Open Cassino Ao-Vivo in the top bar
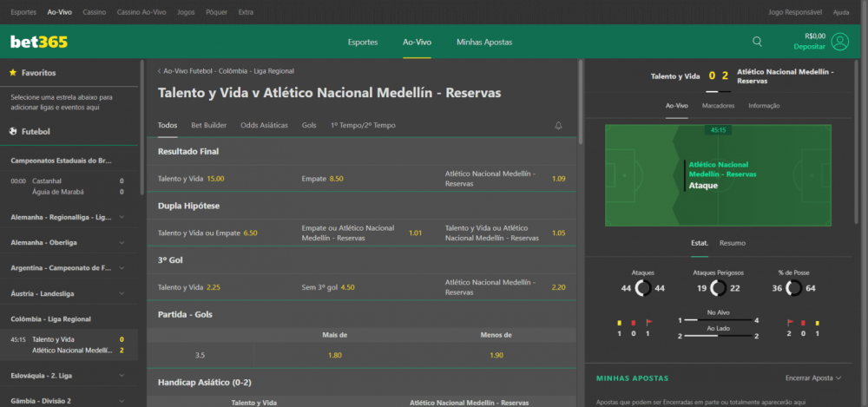868x407 pixels. point(141,11)
